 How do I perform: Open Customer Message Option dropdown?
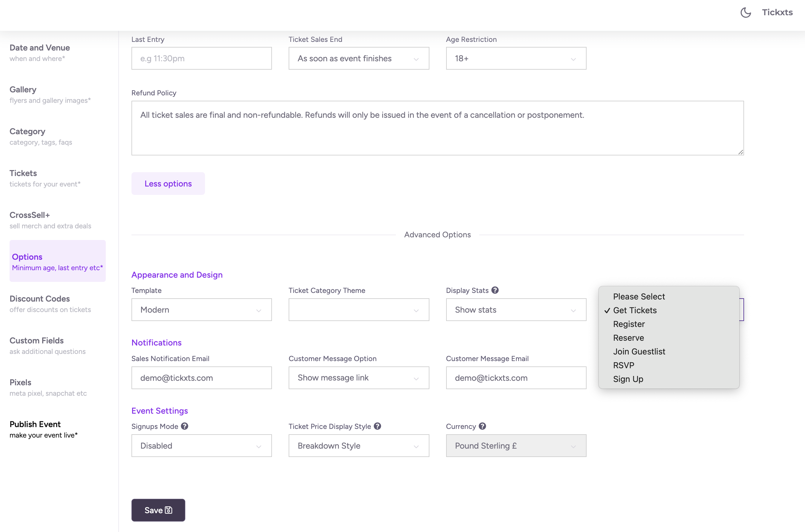[x=359, y=377]
